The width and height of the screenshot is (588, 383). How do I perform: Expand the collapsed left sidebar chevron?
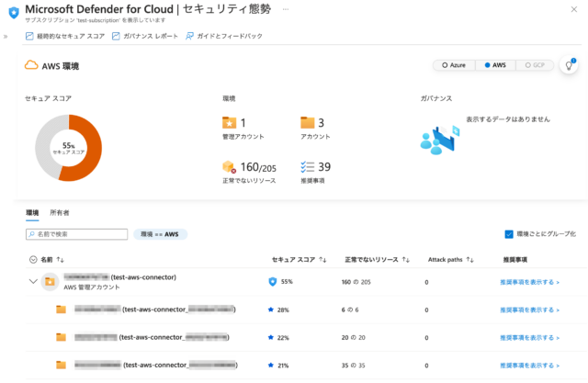coord(6,37)
